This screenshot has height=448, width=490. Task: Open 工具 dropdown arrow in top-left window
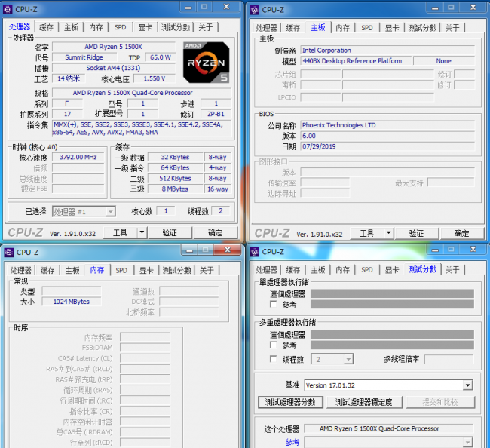point(142,232)
